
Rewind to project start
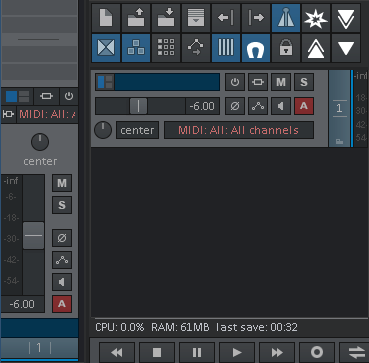[117, 352]
